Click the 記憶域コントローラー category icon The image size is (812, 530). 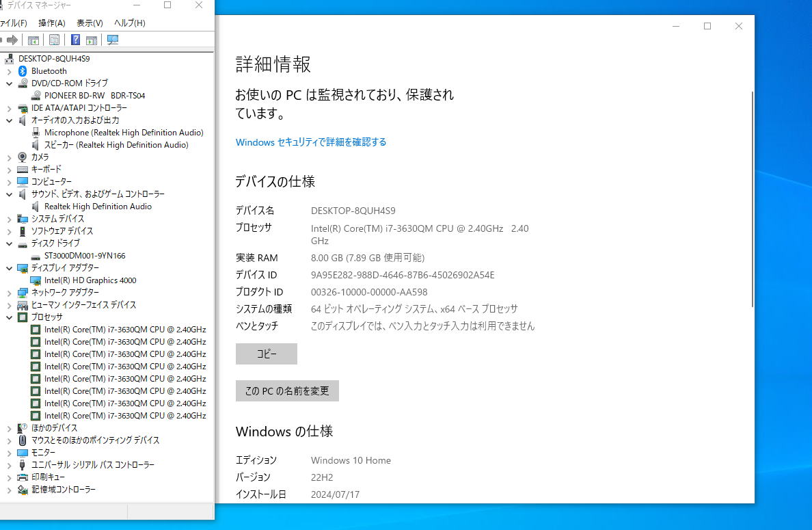tap(23, 490)
